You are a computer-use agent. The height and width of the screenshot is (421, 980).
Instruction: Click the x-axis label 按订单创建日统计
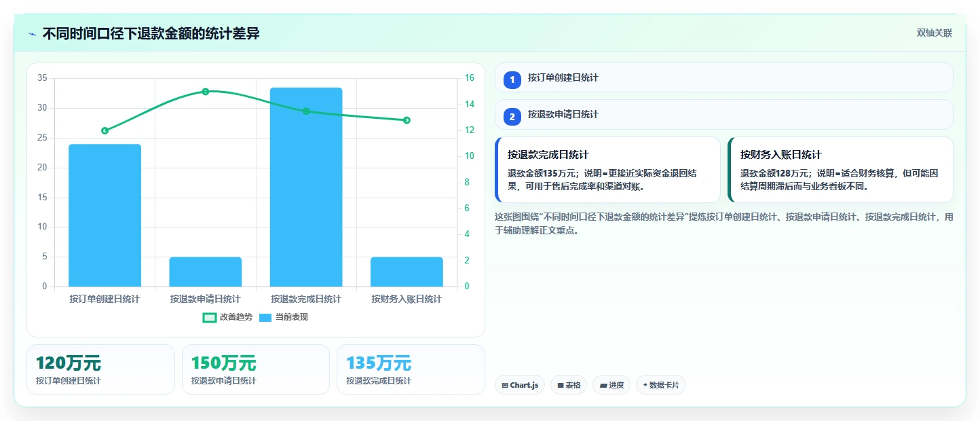[105, 299]
